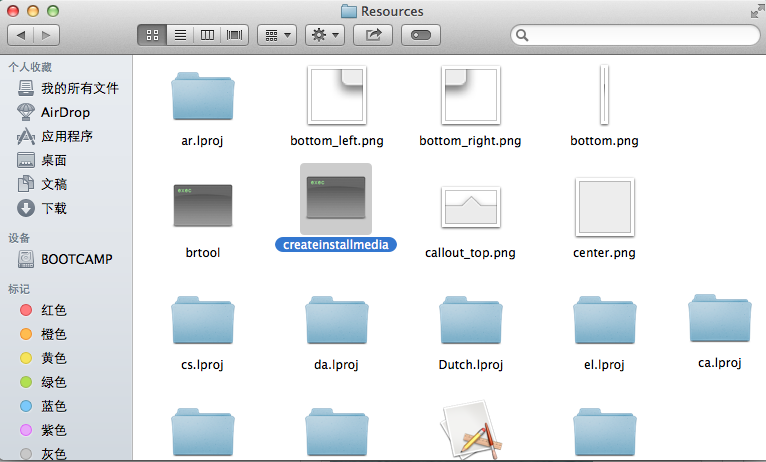766x462 pixels.
Task: Click the Share toolbar button
Action: tap(373, 35)
